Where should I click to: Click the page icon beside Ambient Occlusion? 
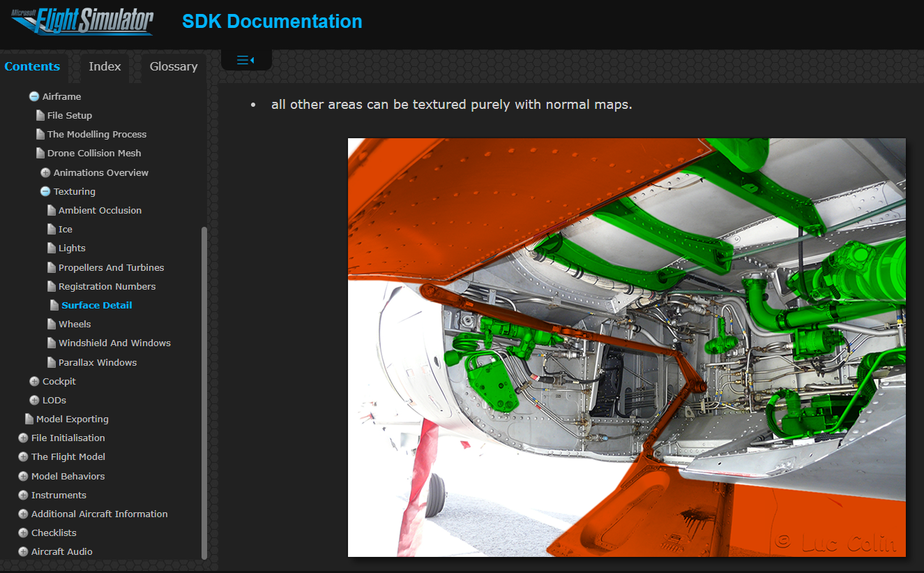click(x=52, y=210)
